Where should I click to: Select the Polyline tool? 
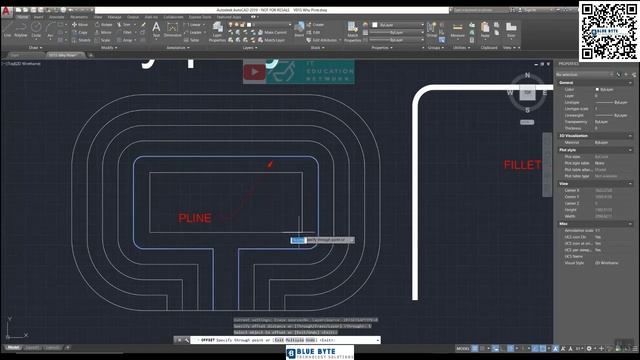21,29
